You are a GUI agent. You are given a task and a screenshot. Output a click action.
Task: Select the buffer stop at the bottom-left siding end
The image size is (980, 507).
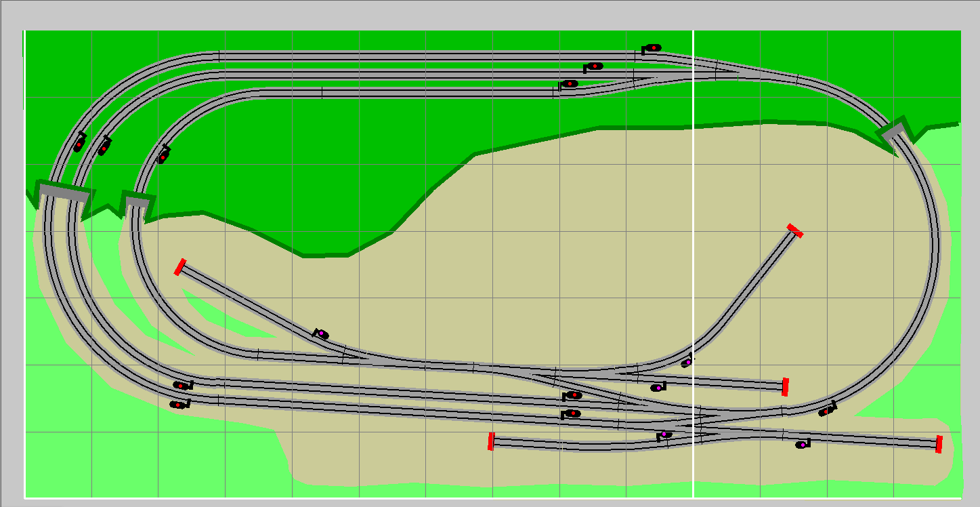(491, 441)
